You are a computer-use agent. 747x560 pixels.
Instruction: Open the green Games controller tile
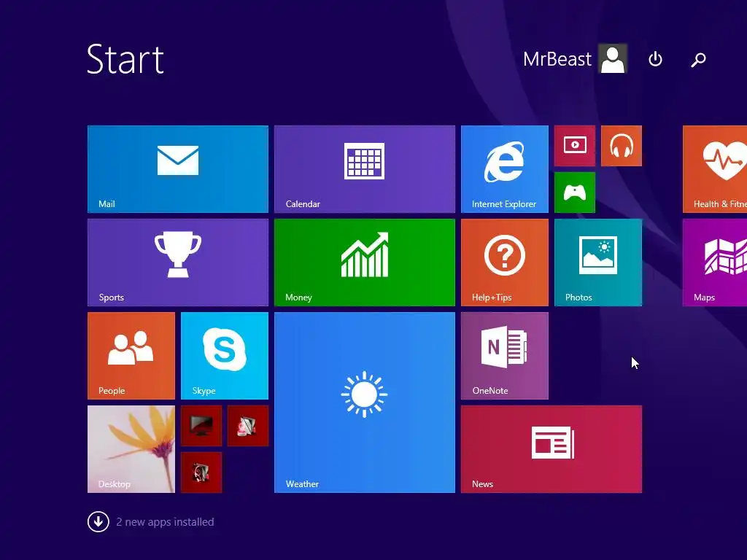(575, 192)
